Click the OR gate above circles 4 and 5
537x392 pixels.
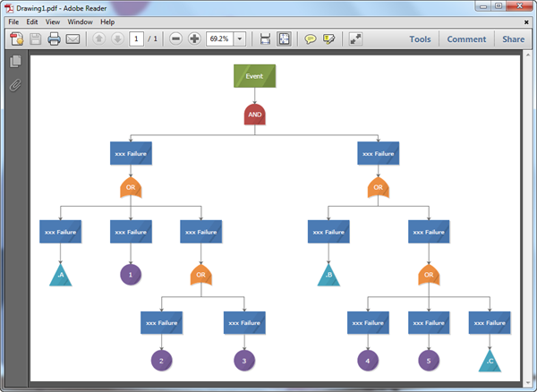pyautogui.click(x=429, y=275)
